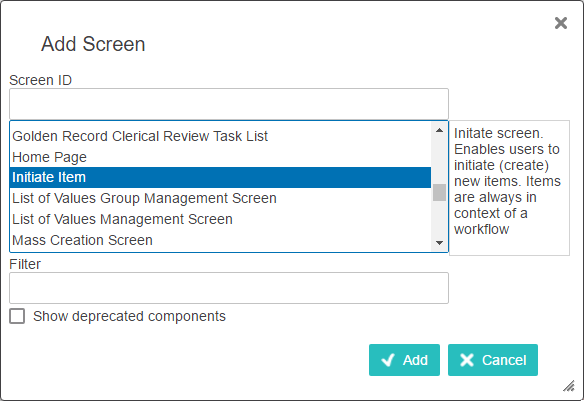Select Home Page from screen list
Viewport: 584px width, 401px height.
point(220,157)
